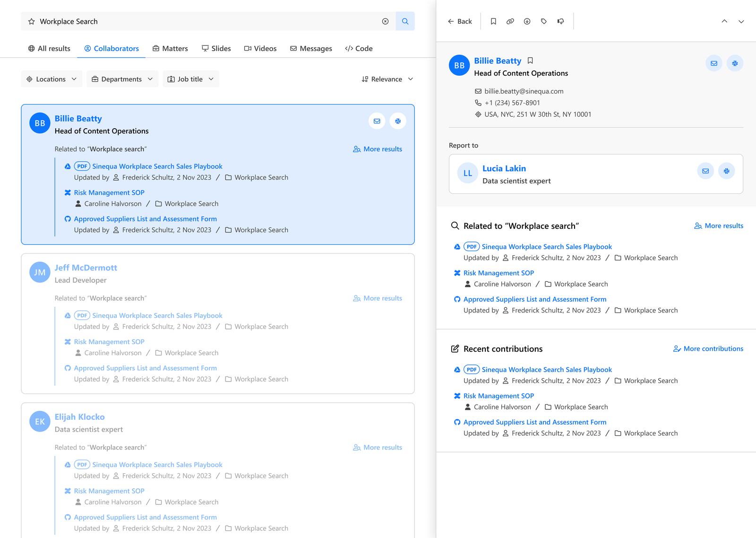The width and height of the screenshot is (756, 538).
Task: Open Risk Management SOP in Billie Beatty card
Action: [x=109, y=192]
